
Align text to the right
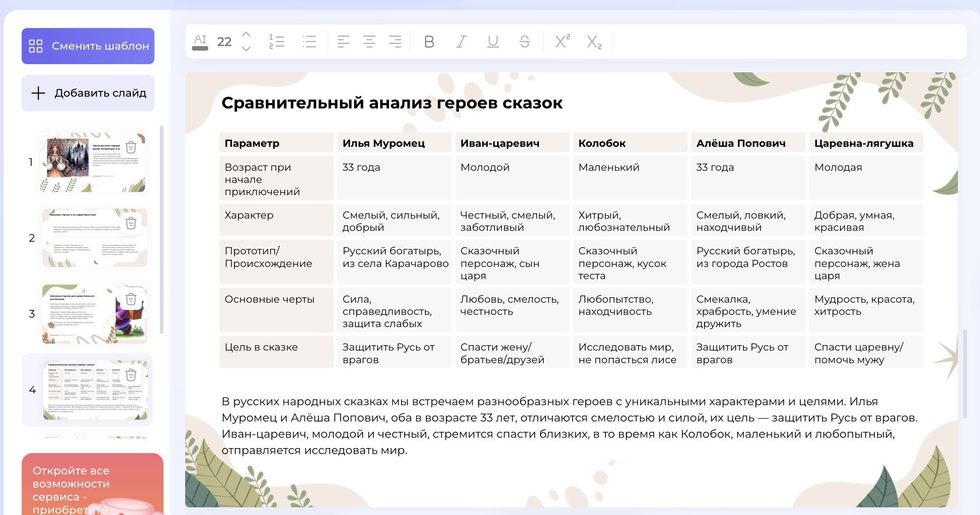(395, 42)
